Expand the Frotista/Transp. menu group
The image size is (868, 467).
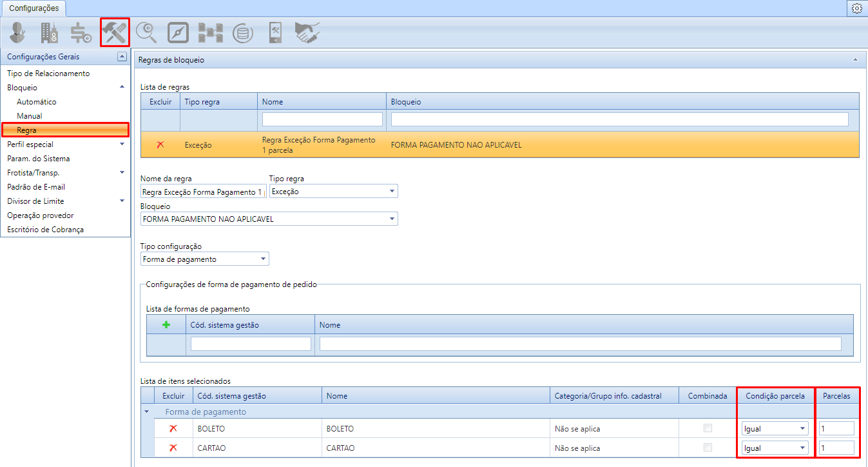pyautogui.click(x=122, y=172)
